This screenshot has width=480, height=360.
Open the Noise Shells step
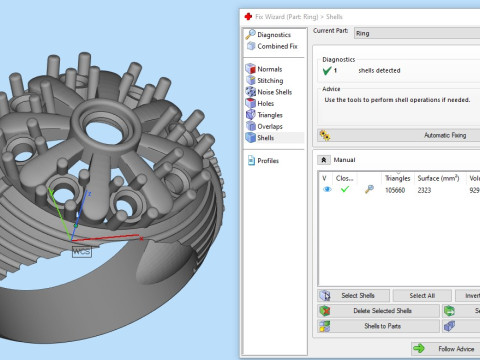[x=269, y=92]
